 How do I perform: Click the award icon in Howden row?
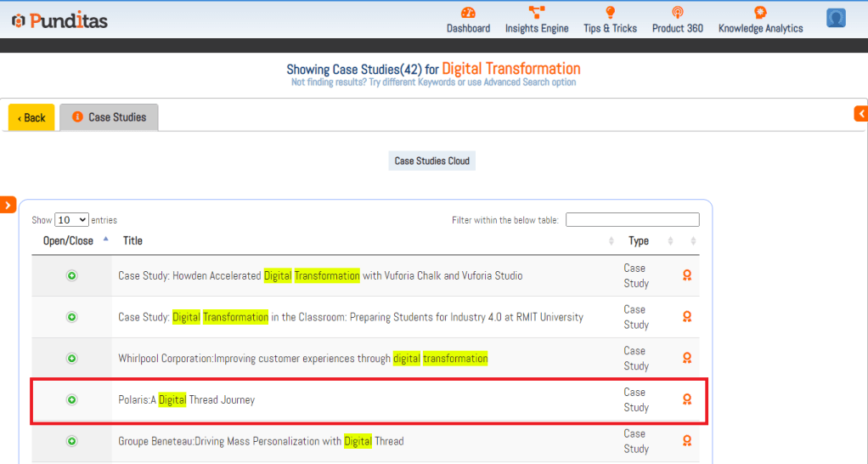(687, 275)
